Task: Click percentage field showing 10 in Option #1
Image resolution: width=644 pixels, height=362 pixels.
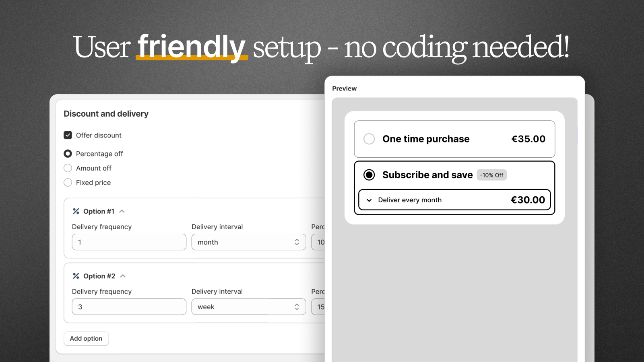Action: tap(318, 242)
